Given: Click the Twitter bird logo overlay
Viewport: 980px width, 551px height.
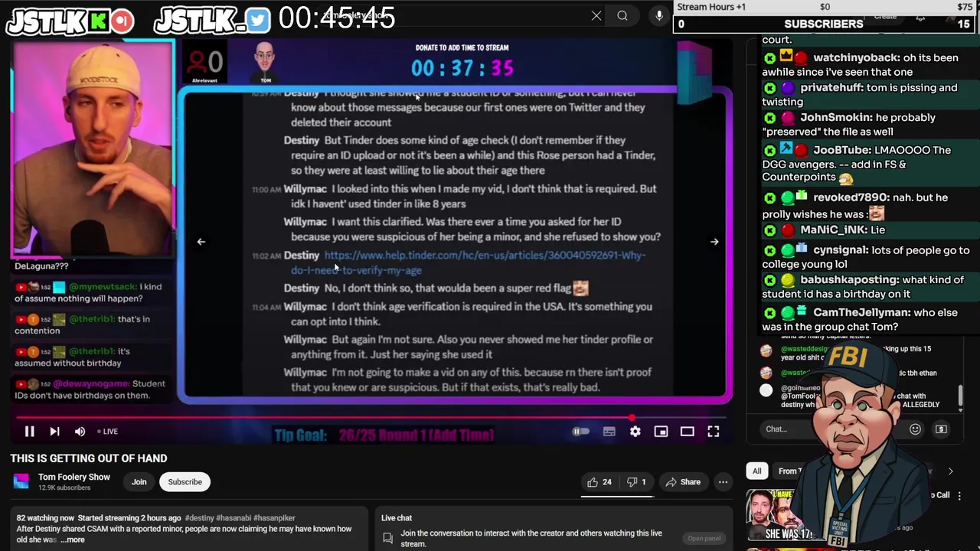Looking at the screenshot, I should 258,21.
